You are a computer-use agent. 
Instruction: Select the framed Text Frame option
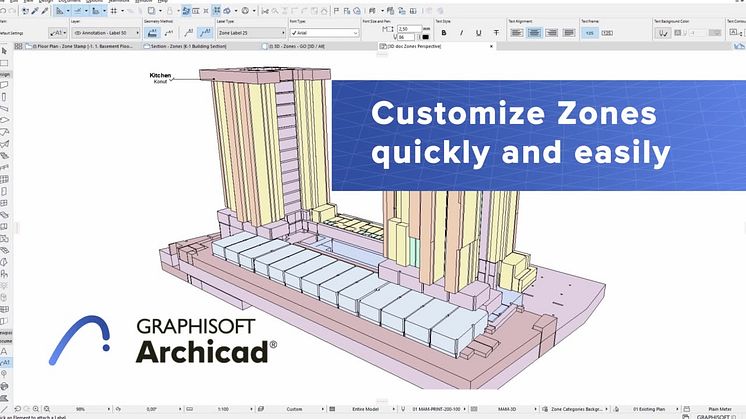pyautogui.click(x=608, y=33)
